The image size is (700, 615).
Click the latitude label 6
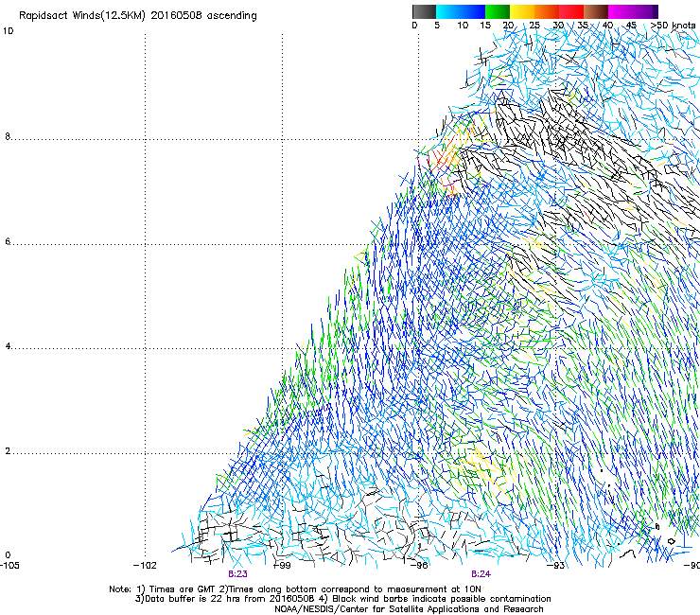click(8, 241)
